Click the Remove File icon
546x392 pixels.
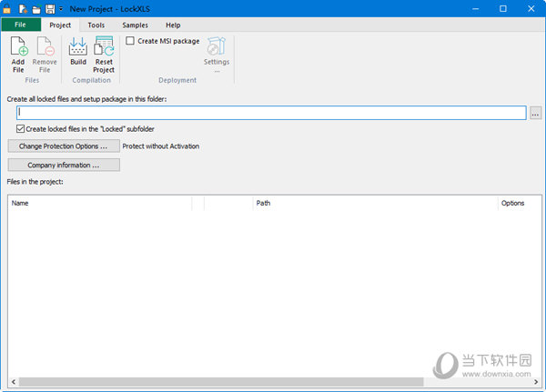[x=45, y=46]
